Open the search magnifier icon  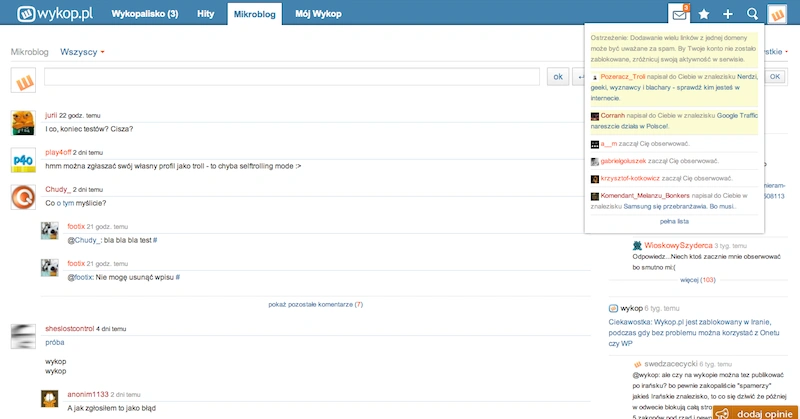752,14
